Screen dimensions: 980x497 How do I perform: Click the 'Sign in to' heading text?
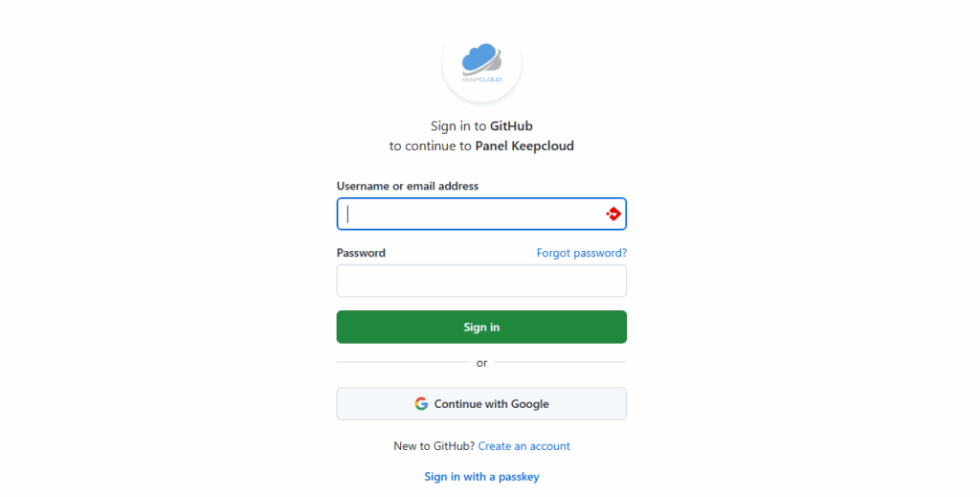pyautogui.click(x=458, y=125)
